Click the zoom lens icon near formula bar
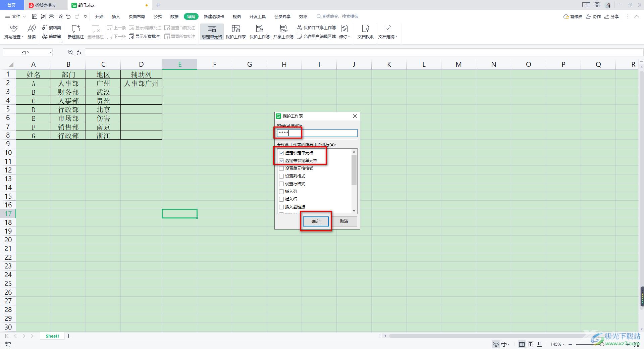 click(x=70, y=52)
